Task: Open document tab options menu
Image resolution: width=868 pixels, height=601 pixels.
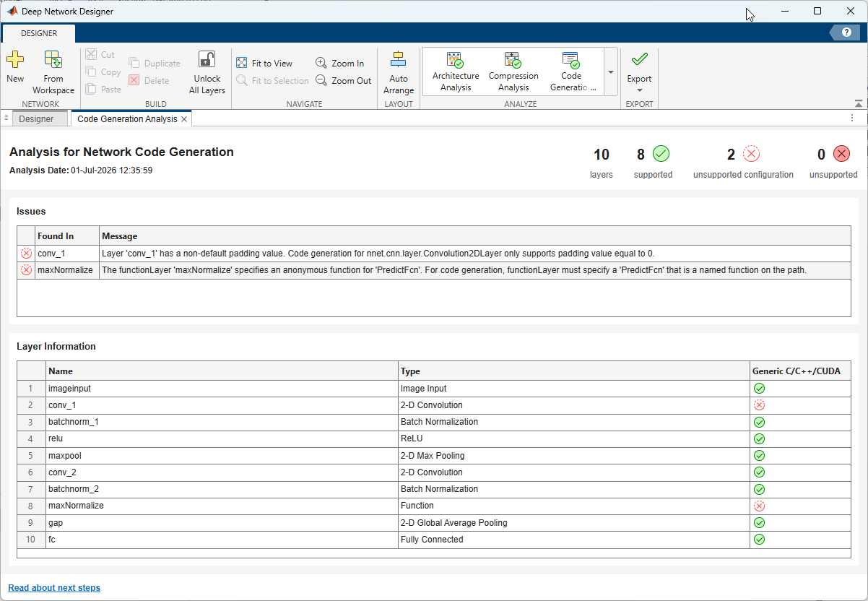Action: pyautogui.click(x=852, y=118)
